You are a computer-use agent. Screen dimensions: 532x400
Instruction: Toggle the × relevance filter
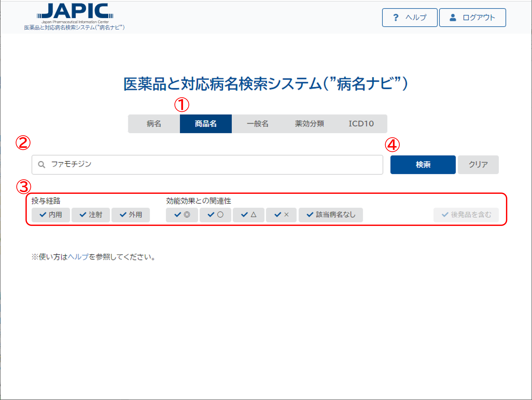coord(281,215)
